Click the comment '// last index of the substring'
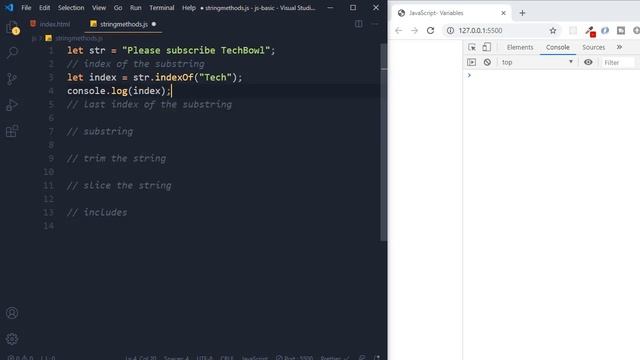The width and height of the screenshot is (640, 360). pyautogui.click(x=149, y=104)
